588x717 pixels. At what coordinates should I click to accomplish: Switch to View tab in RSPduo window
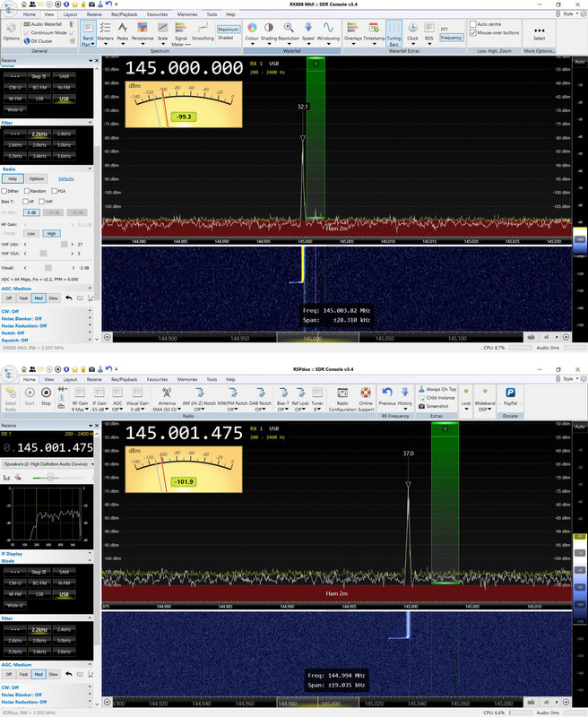pyautogui.click(x=49, y=379)
